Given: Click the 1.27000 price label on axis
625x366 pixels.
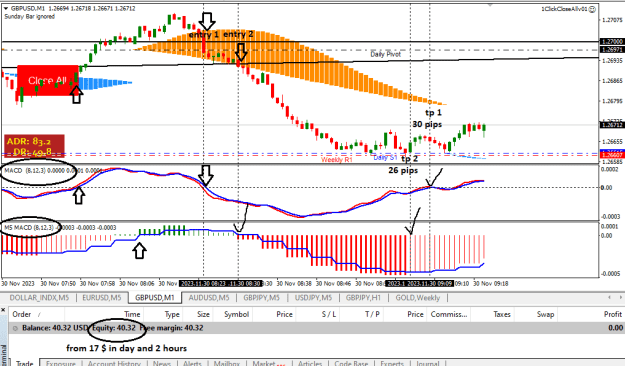Looking at the screenshot, I should pos(612,41).
